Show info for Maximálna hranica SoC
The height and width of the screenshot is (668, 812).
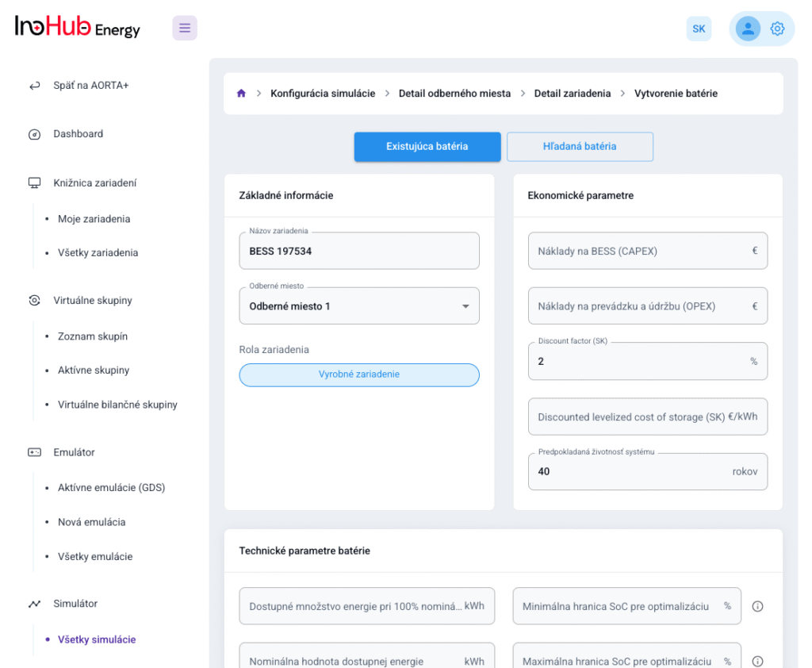[757, 661]
